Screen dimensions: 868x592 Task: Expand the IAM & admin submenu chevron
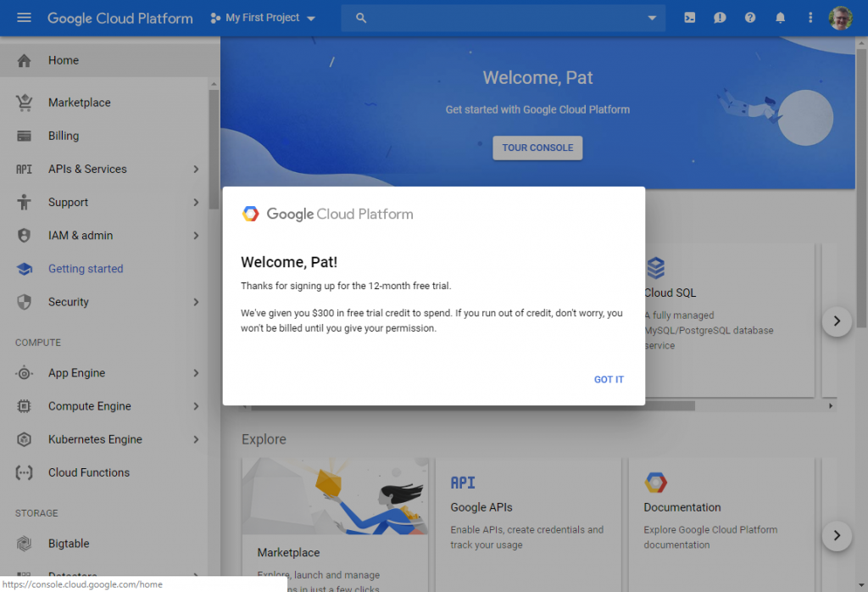(x=196, y=236)
